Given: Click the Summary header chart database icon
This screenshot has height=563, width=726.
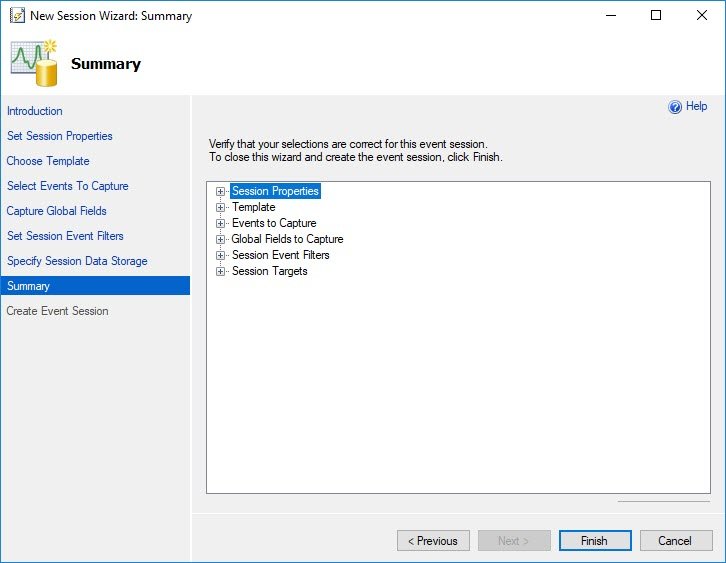Looking at the screenshot, I should [34, 63].
